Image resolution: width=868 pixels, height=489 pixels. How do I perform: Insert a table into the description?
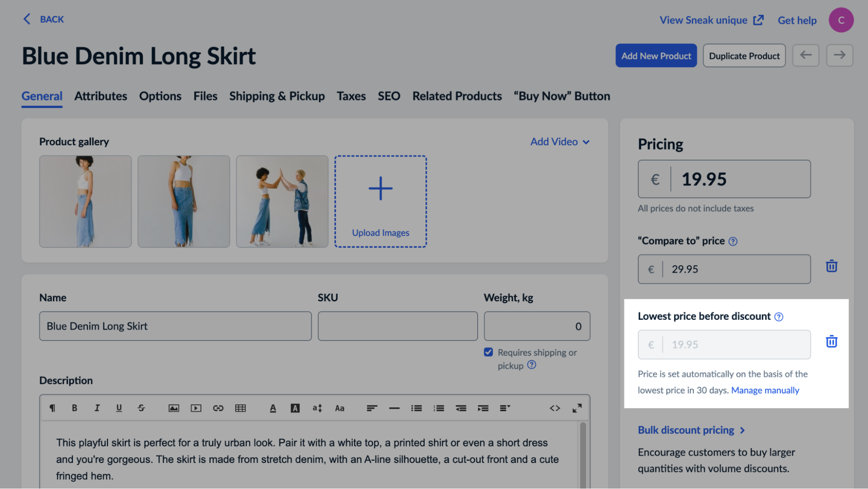tap(240, 408)
